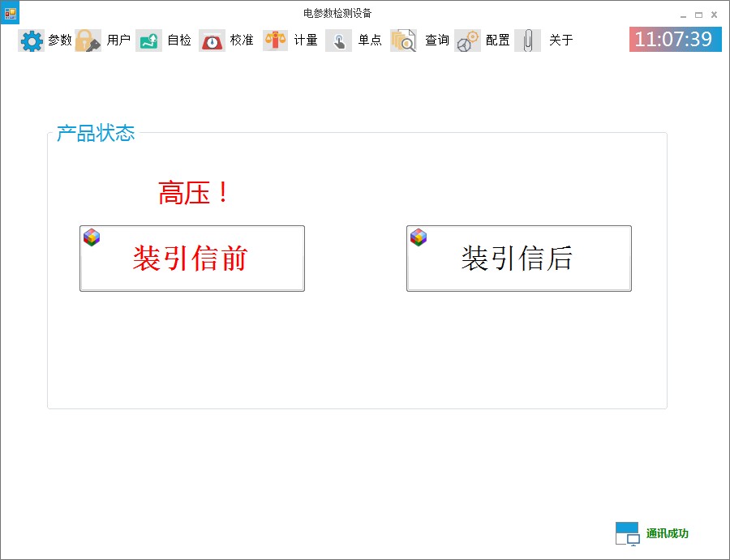The width and height of the screenshot is (730, 560).
Task: Click the magnifier documents 查询 icon
Action: tap(403, 41)
